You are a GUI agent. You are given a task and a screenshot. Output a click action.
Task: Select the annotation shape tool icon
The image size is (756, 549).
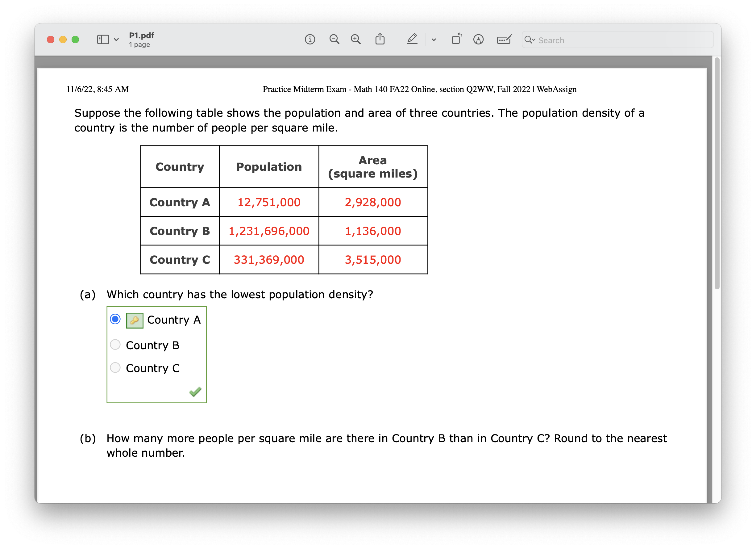[x=478, y=39]
